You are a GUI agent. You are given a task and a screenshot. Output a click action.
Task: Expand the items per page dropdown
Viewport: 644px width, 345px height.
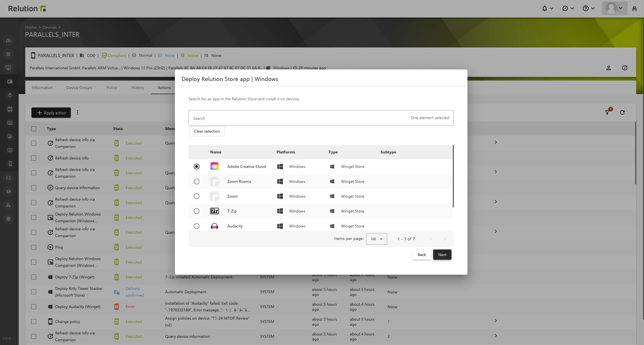pyautogui.click(x=376, y=239)
